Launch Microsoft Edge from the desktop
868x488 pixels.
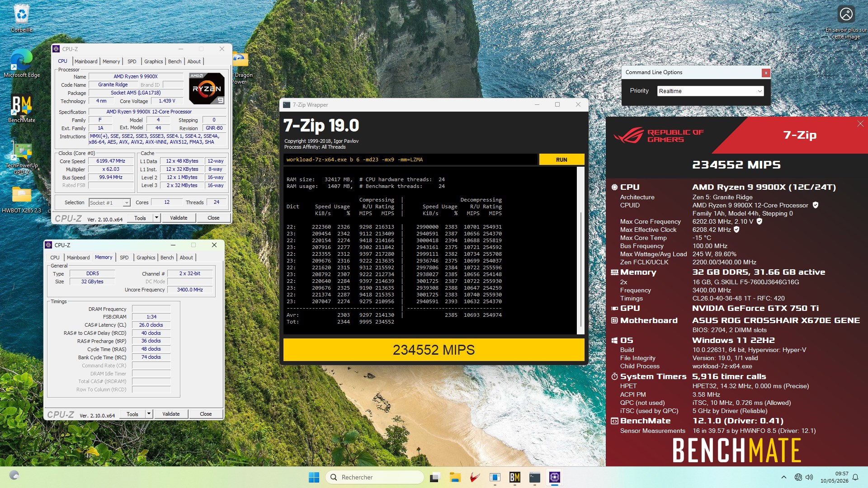21,63
